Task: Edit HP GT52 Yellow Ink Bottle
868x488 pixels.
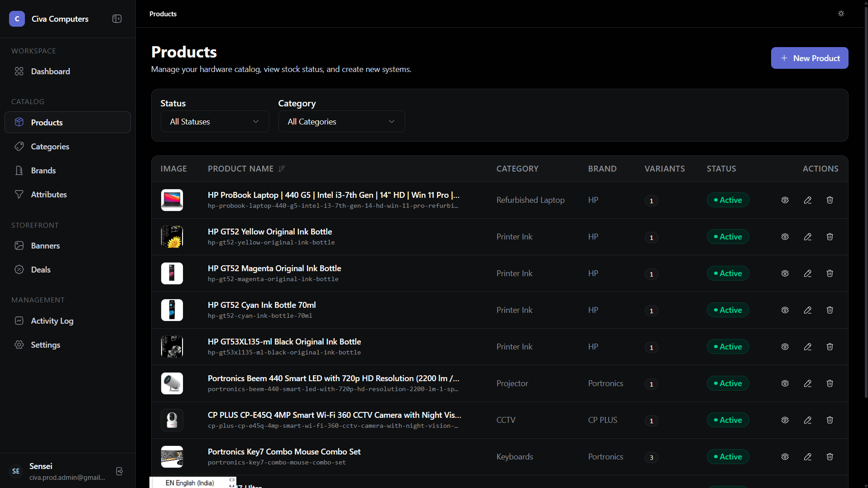Action: click(807, 237)
